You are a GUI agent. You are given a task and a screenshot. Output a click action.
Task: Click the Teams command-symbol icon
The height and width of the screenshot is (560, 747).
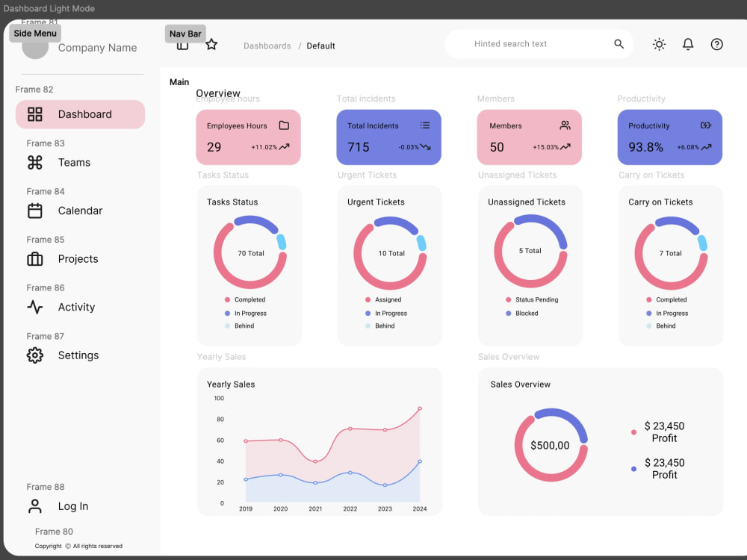[35, 162]
